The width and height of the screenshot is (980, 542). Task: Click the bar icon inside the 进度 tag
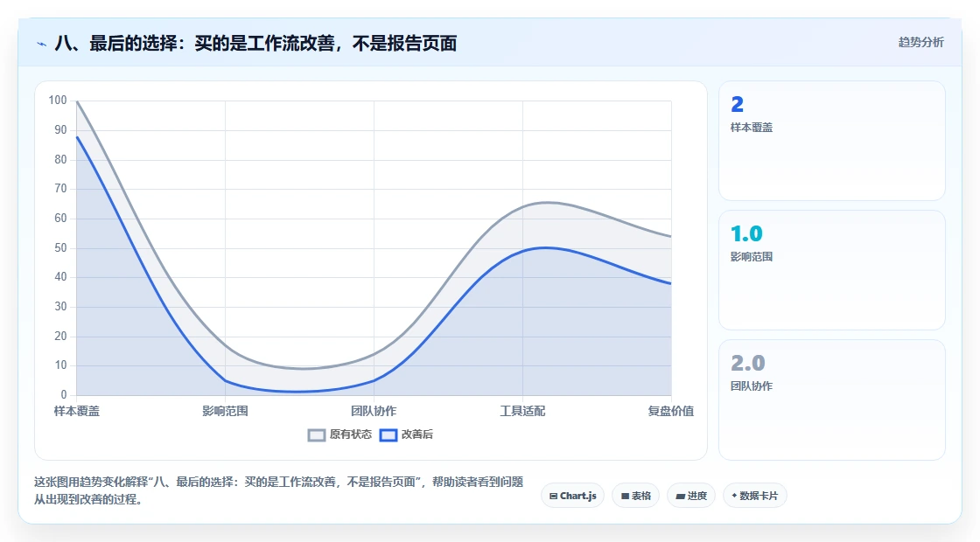coord(681,497)
